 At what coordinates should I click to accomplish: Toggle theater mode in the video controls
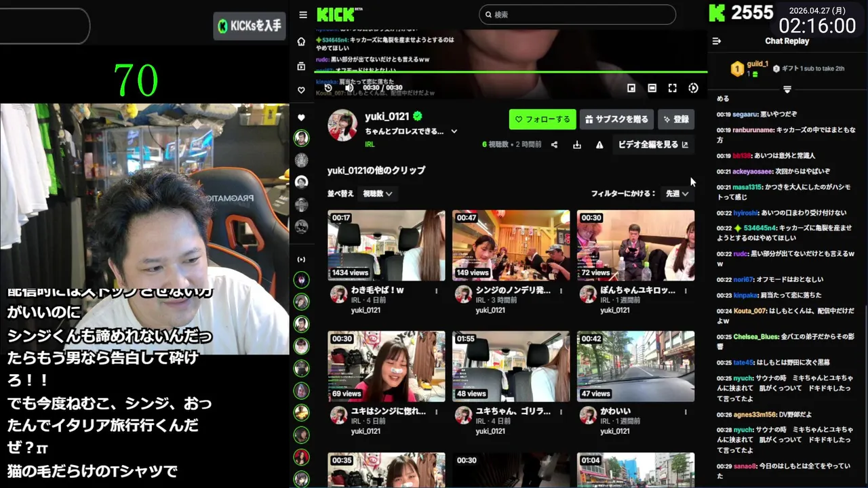[652, 88]
